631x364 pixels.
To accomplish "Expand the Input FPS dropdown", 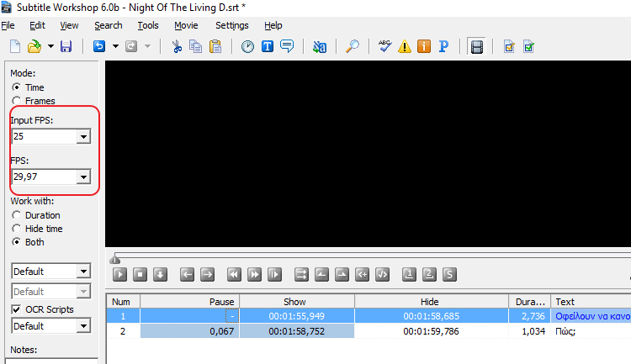I will click(x=83, y=136).
